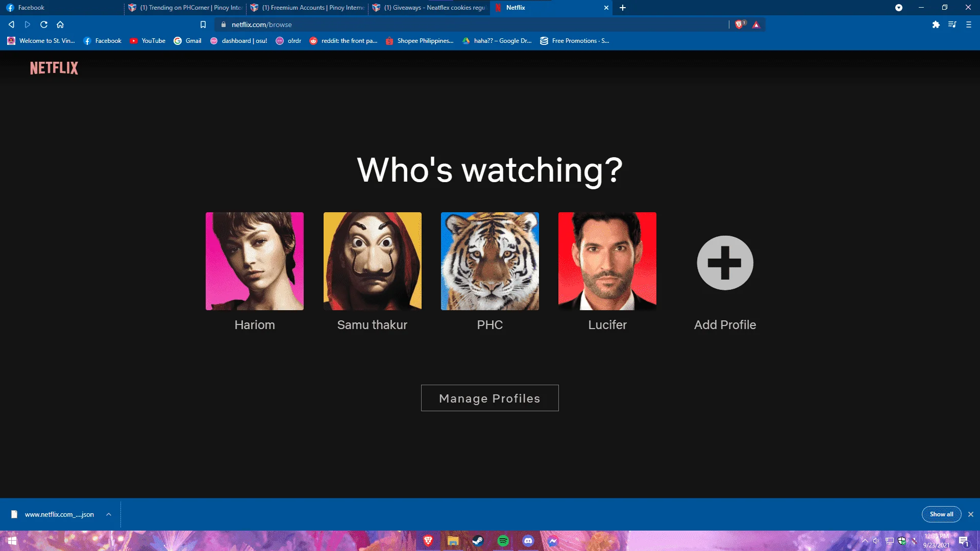Open Brave browser from taskbar
Screen dimensions: 980x551
click(x=428, y=541)
